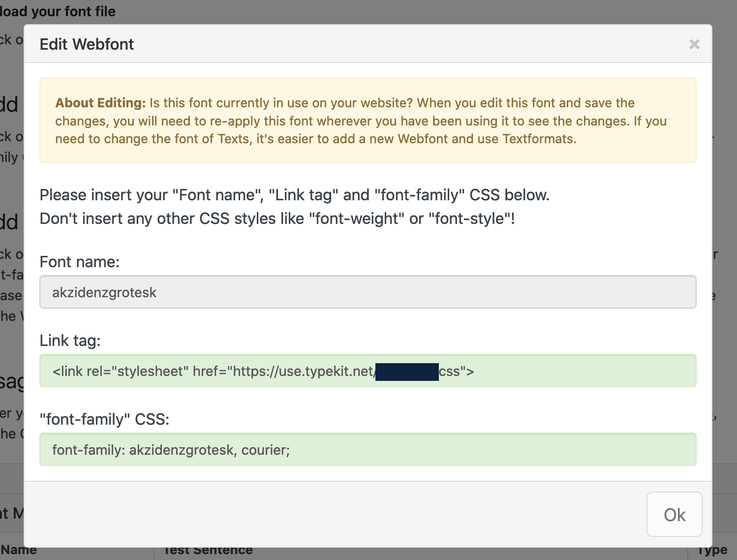Image resolution: width=737 pixels, height=560 pixels.
Task: Click the bold "About Editing:" text
Action: click(100, 103)
